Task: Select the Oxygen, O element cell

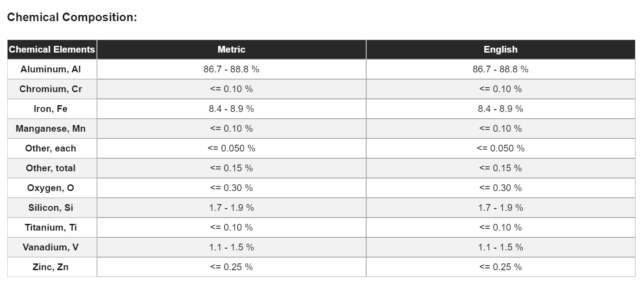Action: (51, 188)
